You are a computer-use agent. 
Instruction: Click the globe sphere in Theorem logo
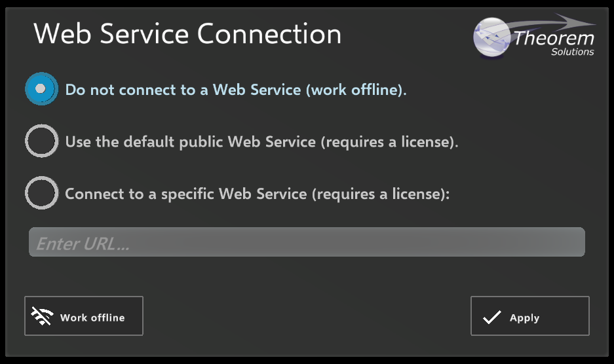click(493, 40)
